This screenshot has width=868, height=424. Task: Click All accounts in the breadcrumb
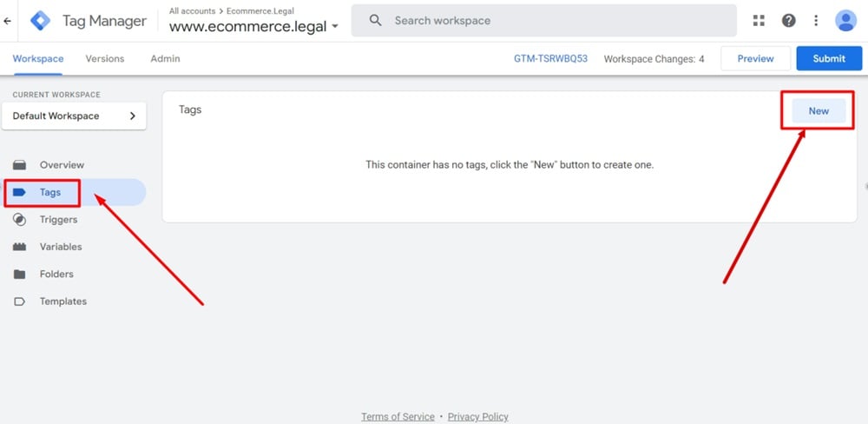coord(192,11)
